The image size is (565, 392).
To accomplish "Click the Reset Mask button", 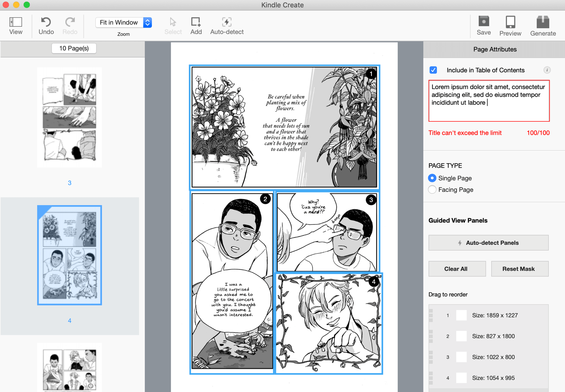I will (519, 269).
